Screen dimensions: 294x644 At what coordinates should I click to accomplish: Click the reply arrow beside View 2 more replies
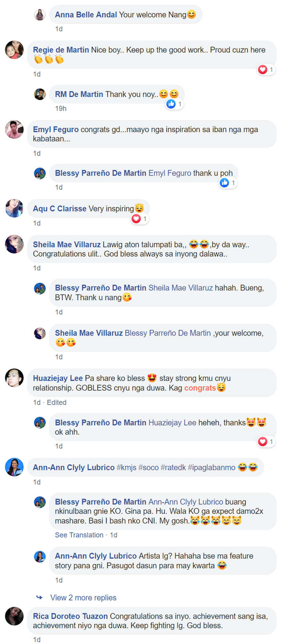(39, 597)
